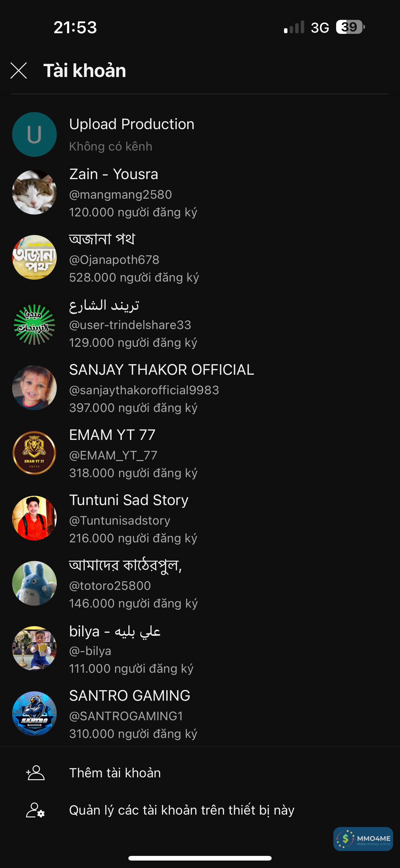Close the Tài khoản account panel

pyautogui.click(x=19, y=71)
